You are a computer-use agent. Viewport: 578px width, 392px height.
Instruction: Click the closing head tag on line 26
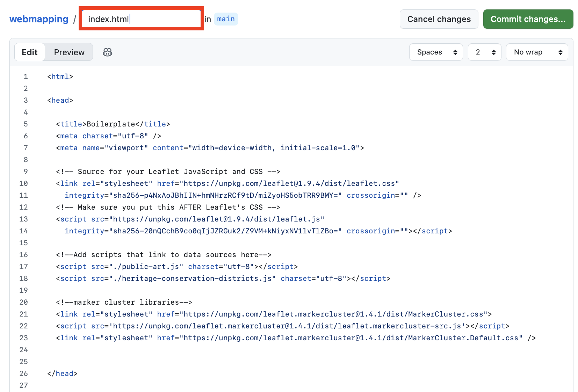tap(63, 373)
